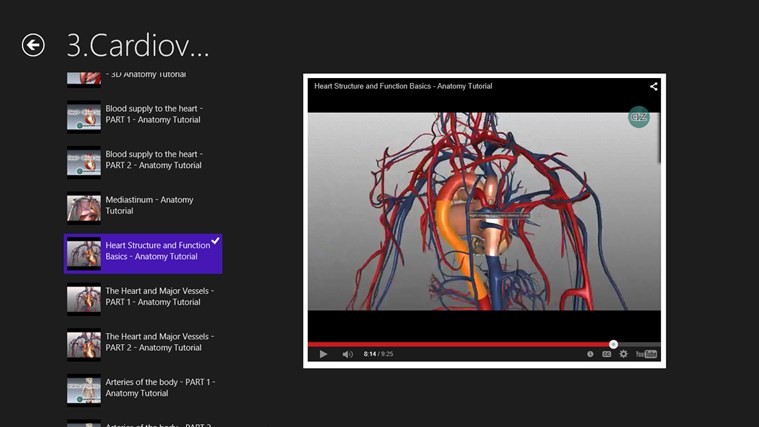Screen dimensions: 759x427
Task: Click the Watch Later clock icon
Action: click(x=590, y=354)
